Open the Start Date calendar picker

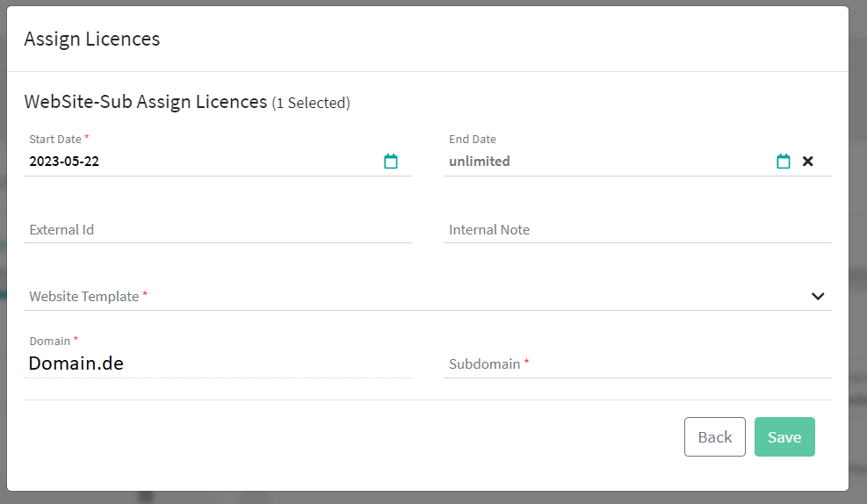click(391, 162)
